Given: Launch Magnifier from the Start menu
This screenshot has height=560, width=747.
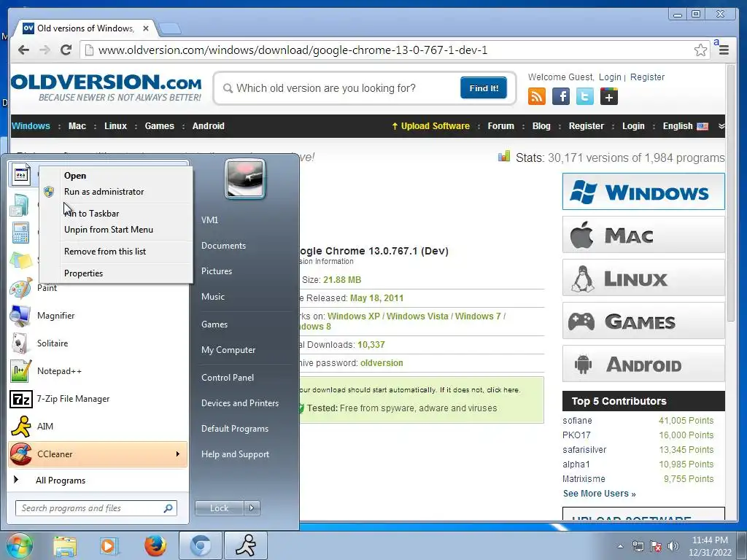Looking at the screenshot, I should (98, 315).
